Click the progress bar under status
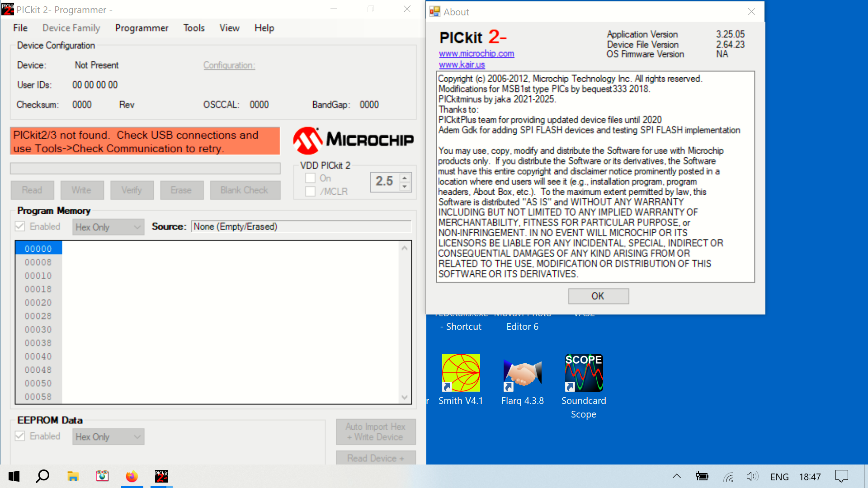Image resolution: width=868 pixels, height=488 pixels. point(145,169)
